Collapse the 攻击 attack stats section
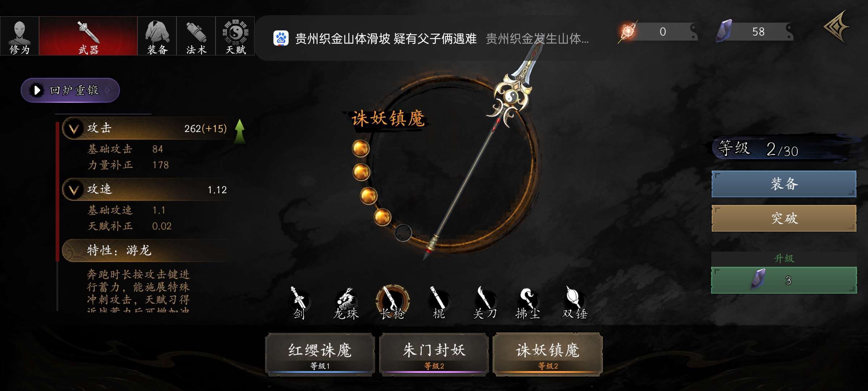This screenshot has width=868, height=391. point(74,129)
